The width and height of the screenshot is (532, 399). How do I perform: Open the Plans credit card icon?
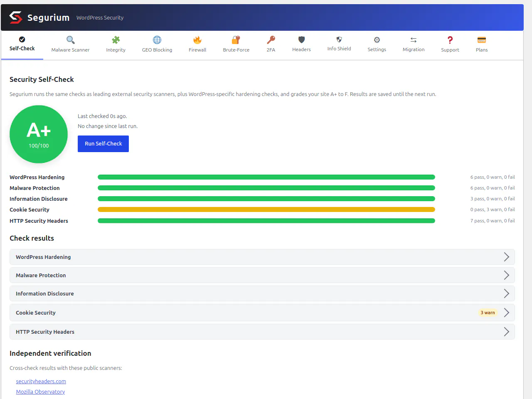[482, 40]
